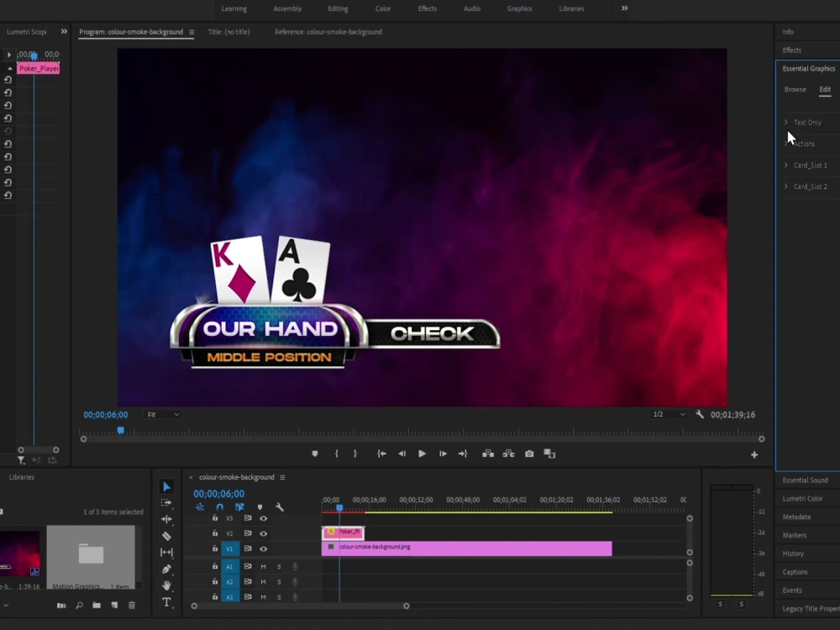Export a frame with the camera icon
The height and width of the screenshot is (630, 840).
tap(529, 454)
